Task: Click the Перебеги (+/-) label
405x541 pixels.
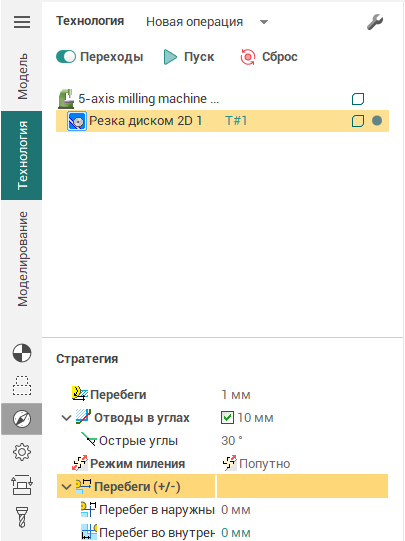Action: 137,487
